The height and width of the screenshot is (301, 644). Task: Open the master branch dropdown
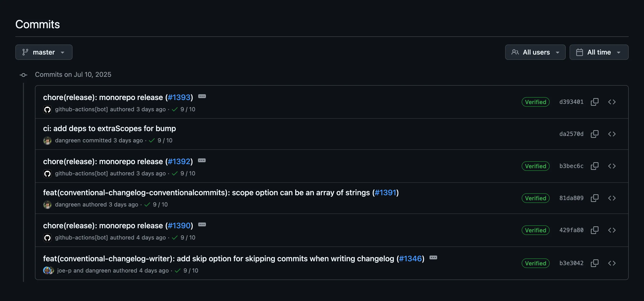[x=44, y=52]
